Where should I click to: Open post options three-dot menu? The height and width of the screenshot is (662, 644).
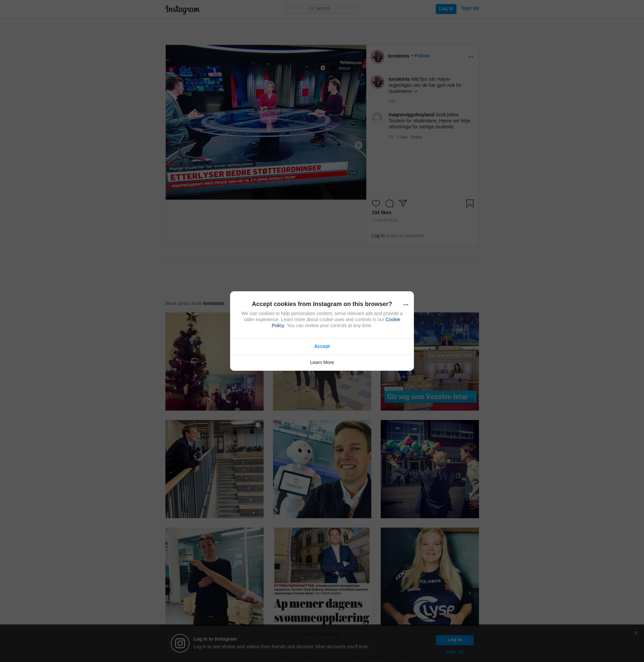tap(470, 57)
